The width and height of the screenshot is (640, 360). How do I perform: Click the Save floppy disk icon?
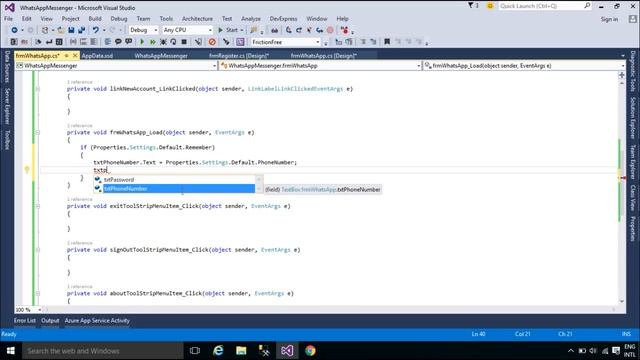[71, 30]
